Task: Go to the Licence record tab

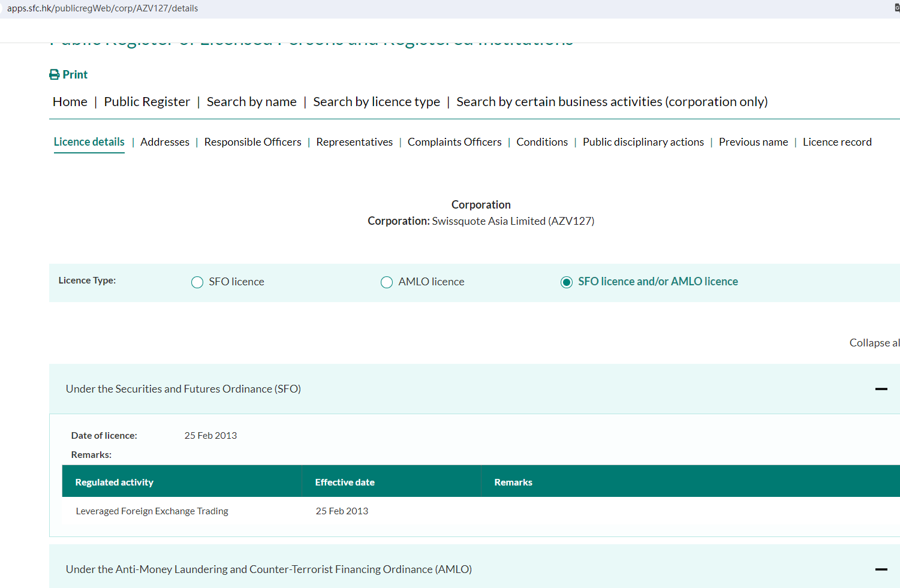Action: click(x=837, y=142)
